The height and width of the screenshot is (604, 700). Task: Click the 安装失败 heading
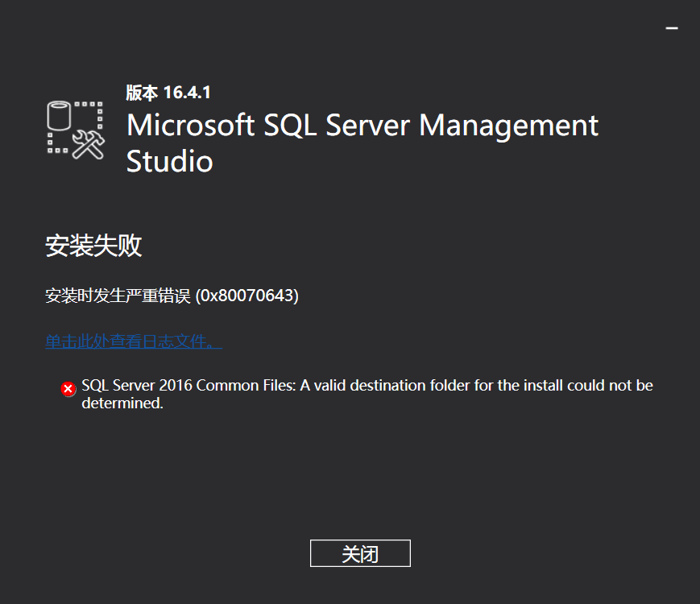[x=93, y=245]
